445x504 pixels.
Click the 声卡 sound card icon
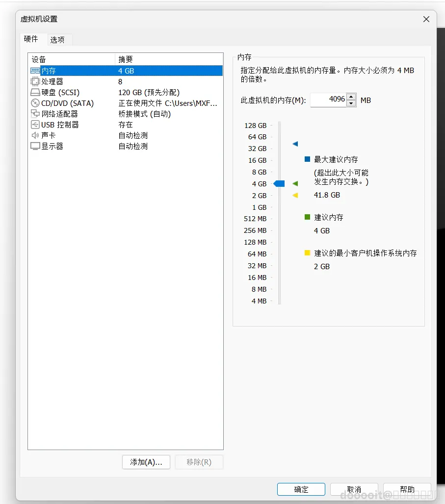tap(36, 135)
